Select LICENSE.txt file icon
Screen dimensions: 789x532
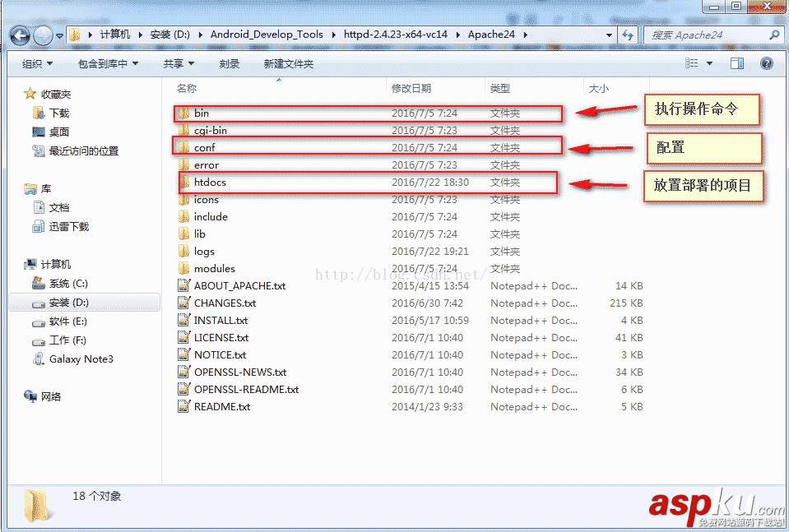[183, 337]
